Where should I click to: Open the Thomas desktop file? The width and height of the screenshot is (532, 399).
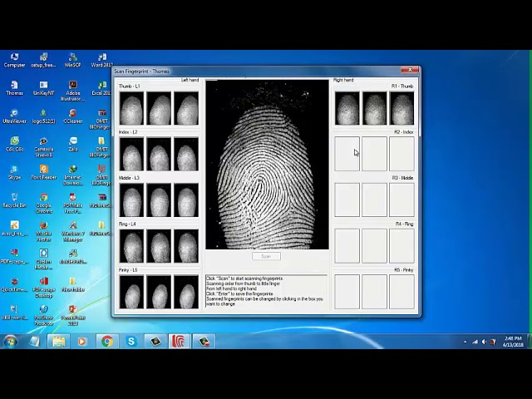click(14, 88)
